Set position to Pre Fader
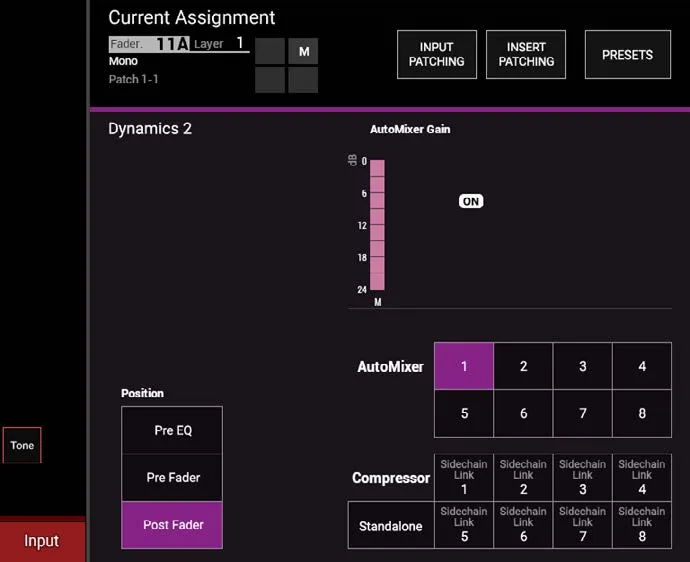The height and width of the screenshot is (562, 690). (172, 478)
